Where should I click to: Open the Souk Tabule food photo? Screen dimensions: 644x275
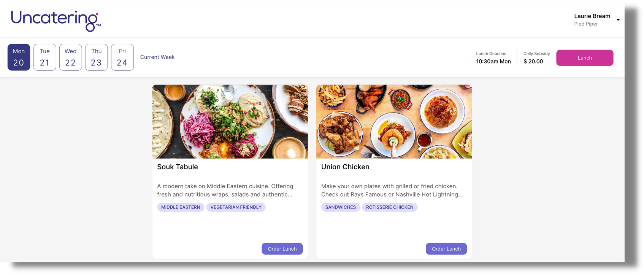230,121
